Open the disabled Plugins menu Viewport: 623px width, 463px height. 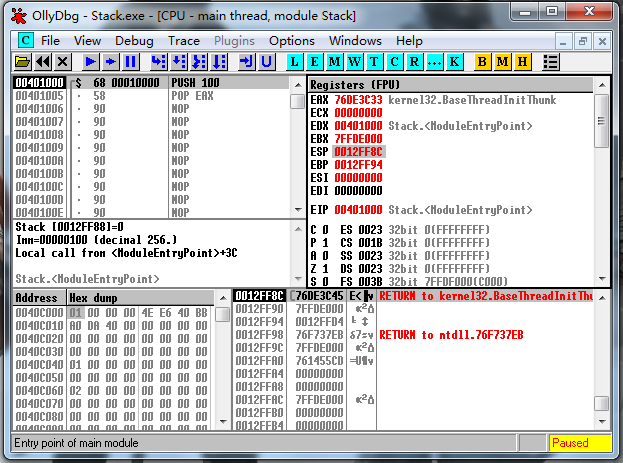click(234, 41)
